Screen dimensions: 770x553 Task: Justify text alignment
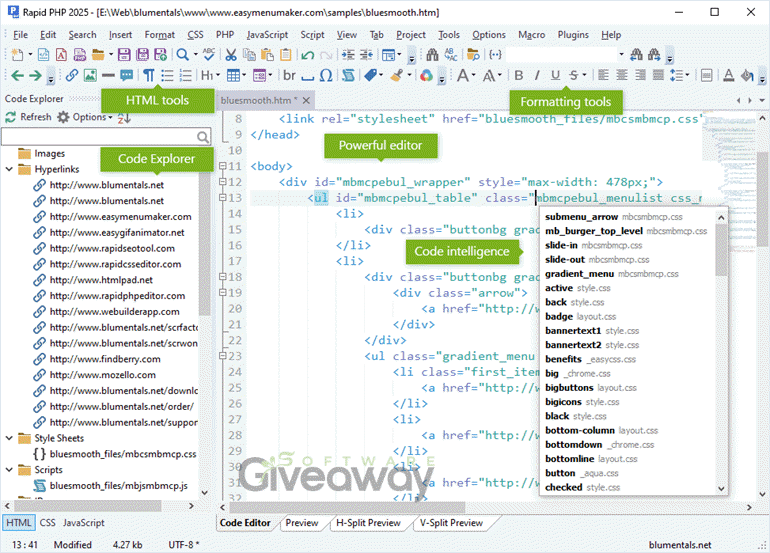658,75
